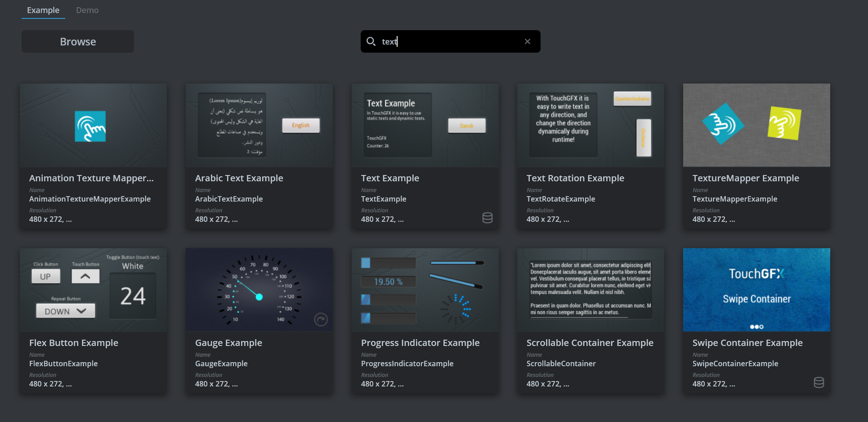Image resolution: width=868 pixels, height=422 pixels.
Task: Open the Flex Button Example thumbnail
Action: (x=94, y=290)
